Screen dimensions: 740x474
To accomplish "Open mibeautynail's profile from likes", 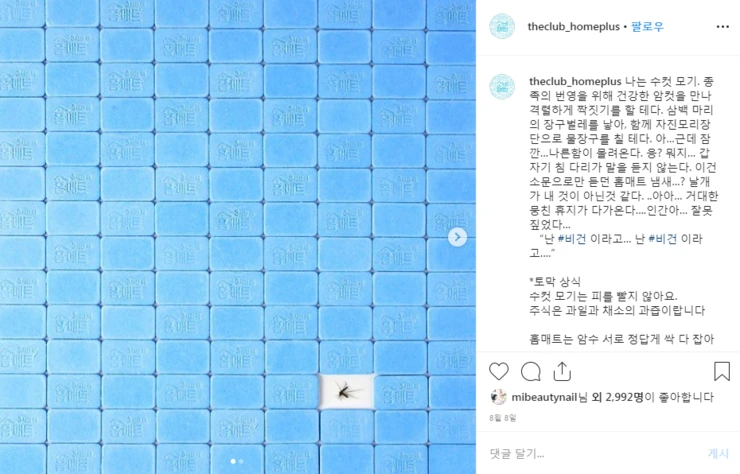I will point(545,398).
